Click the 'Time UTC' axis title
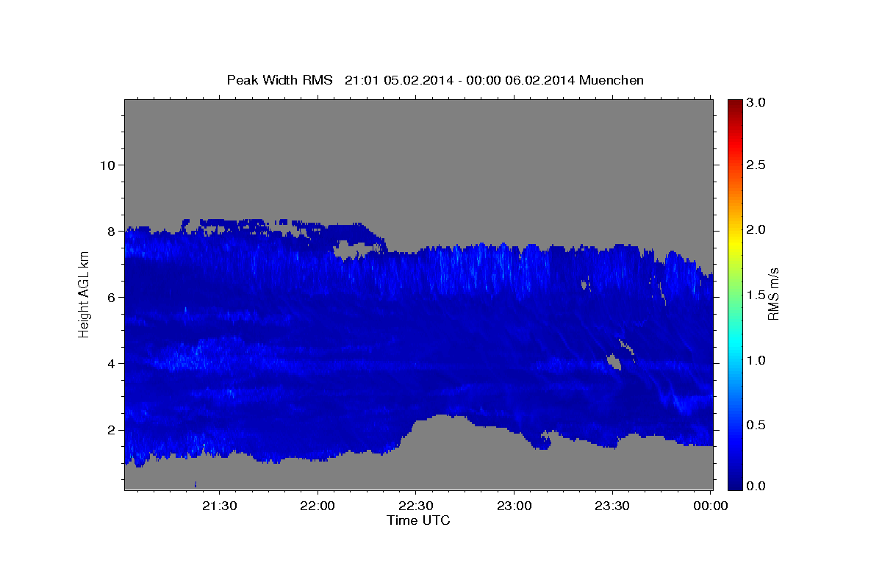This screenshot has width=882, height=588. point(418,520)
